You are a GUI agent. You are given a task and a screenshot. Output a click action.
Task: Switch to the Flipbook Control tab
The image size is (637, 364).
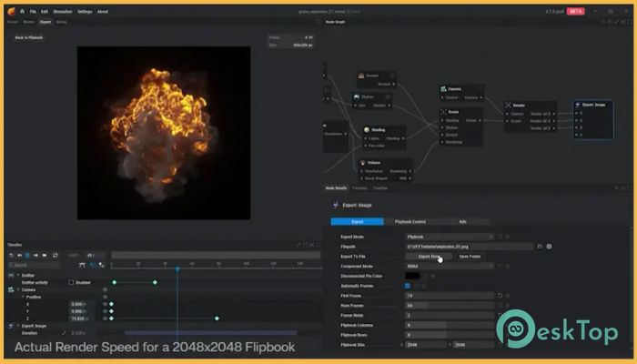click(409, 222)
